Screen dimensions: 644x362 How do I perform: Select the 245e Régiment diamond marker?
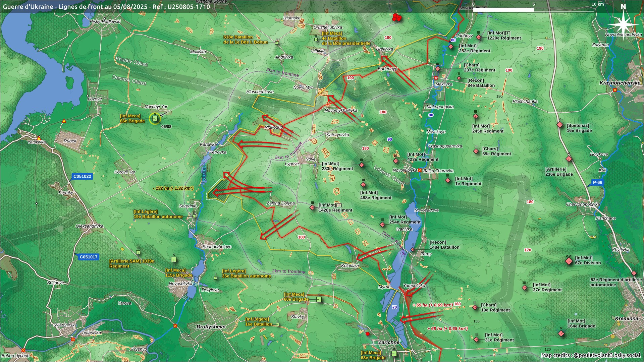coord(476,116)
